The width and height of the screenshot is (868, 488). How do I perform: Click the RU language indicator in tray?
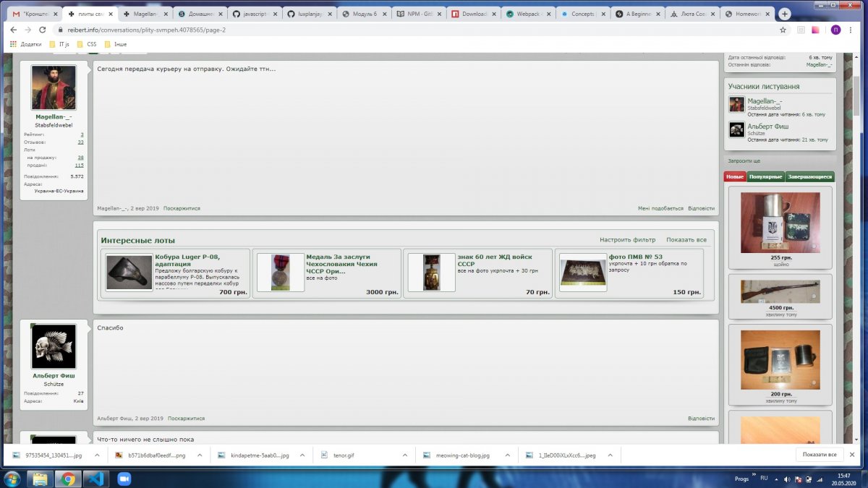point(764,478)
